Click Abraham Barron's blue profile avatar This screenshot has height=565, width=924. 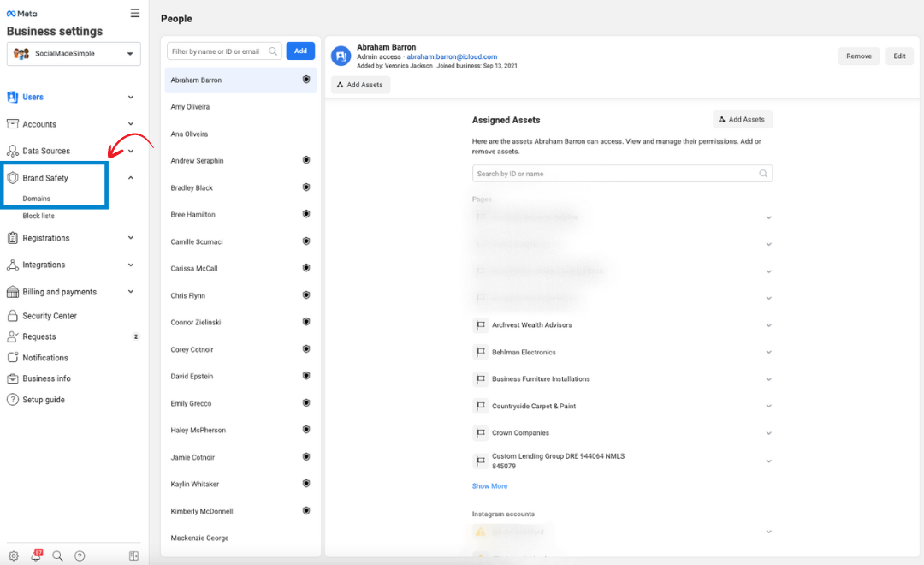(x=341, y=56)
